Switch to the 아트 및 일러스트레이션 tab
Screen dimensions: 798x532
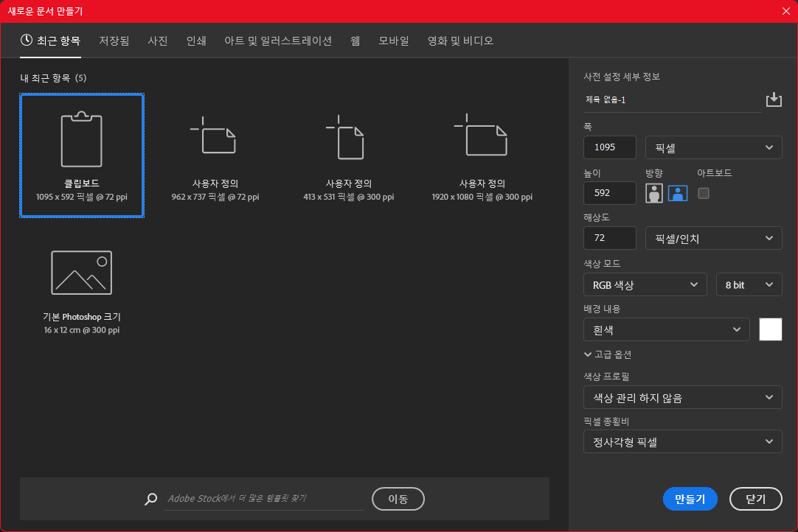click(x=278, y=41)
